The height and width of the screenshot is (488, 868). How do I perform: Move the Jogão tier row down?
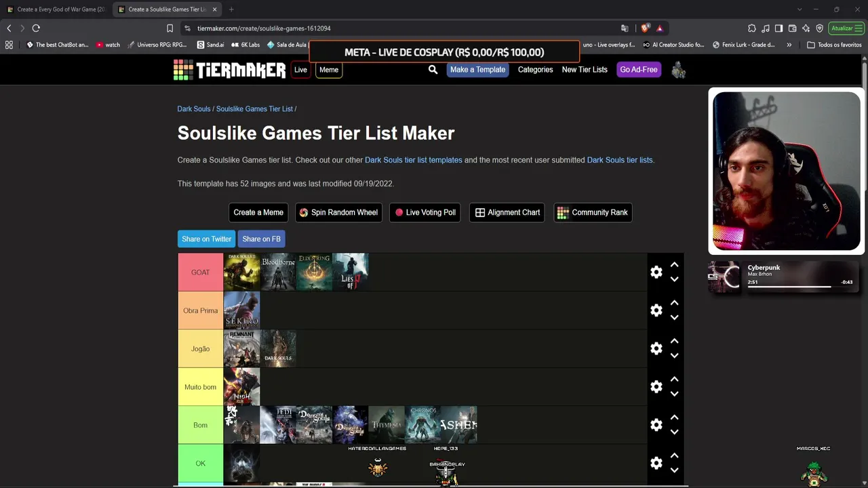(x=674, y=356)
